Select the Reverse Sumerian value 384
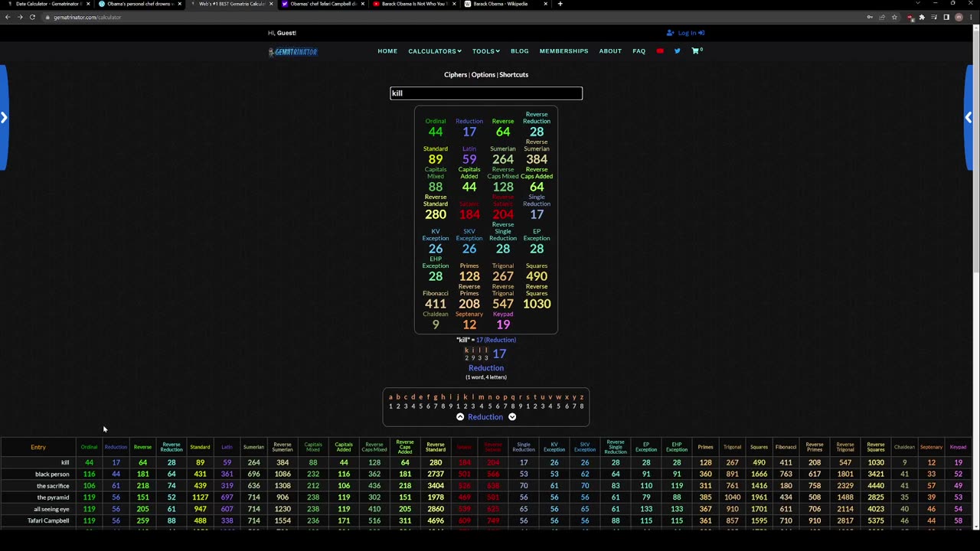Screen dimensions: 980x551 (x=537, y=159)
